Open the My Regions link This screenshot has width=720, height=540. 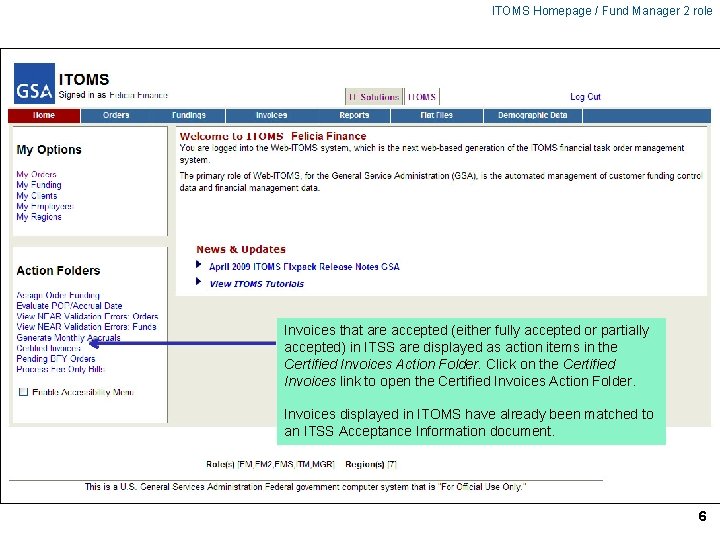(39, 217)
